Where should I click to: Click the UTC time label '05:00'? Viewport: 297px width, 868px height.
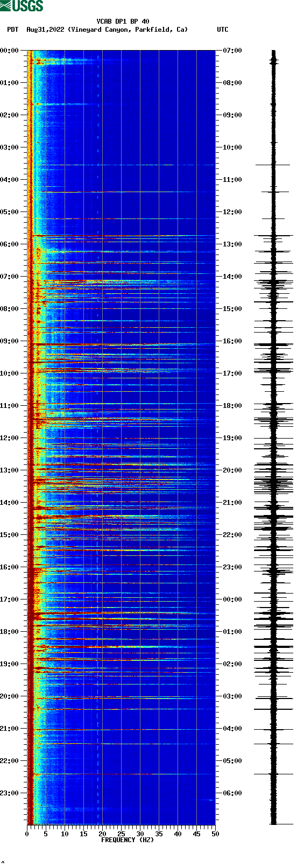[x=232, y=761]
